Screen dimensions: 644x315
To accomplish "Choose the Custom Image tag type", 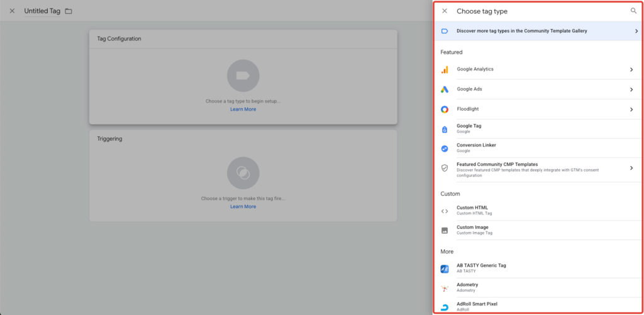I will 538,230.
